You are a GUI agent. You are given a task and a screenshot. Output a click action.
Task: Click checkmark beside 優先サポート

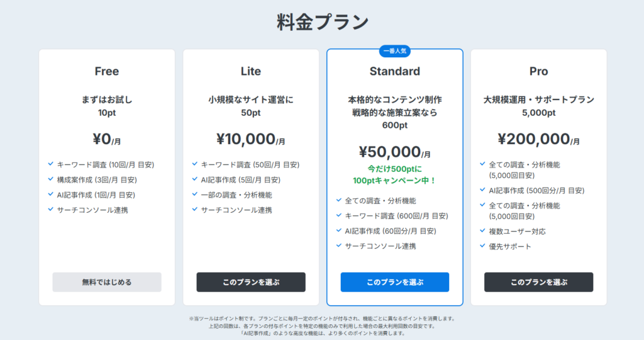(x=482, y=246)
